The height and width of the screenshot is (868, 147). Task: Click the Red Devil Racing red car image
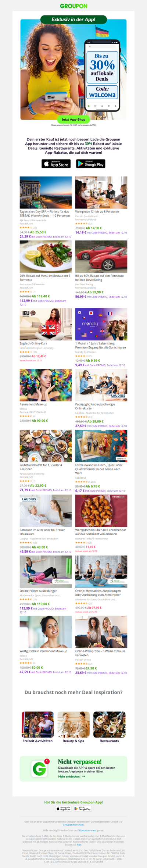[x=101, y=257]
